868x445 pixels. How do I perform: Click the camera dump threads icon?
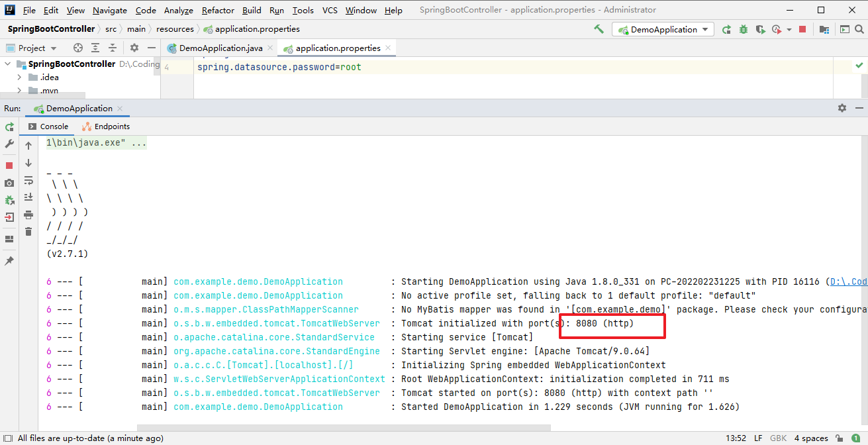point(9,183)
